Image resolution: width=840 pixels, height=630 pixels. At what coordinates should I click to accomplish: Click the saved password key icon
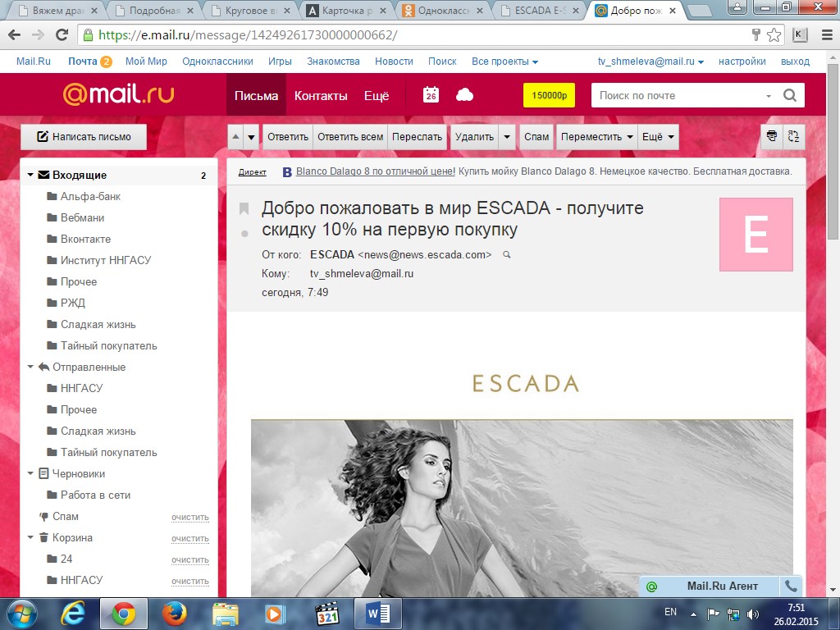(x=756, y=35)
